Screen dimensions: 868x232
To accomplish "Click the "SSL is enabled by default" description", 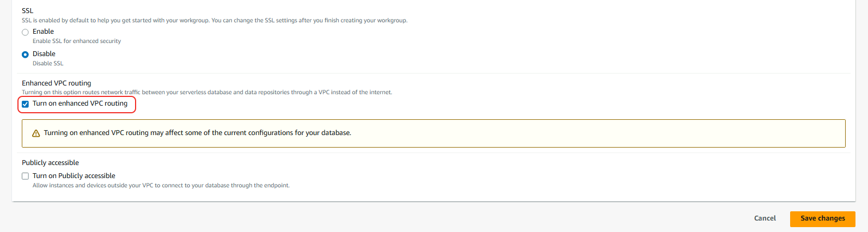I will click(215, 21).
